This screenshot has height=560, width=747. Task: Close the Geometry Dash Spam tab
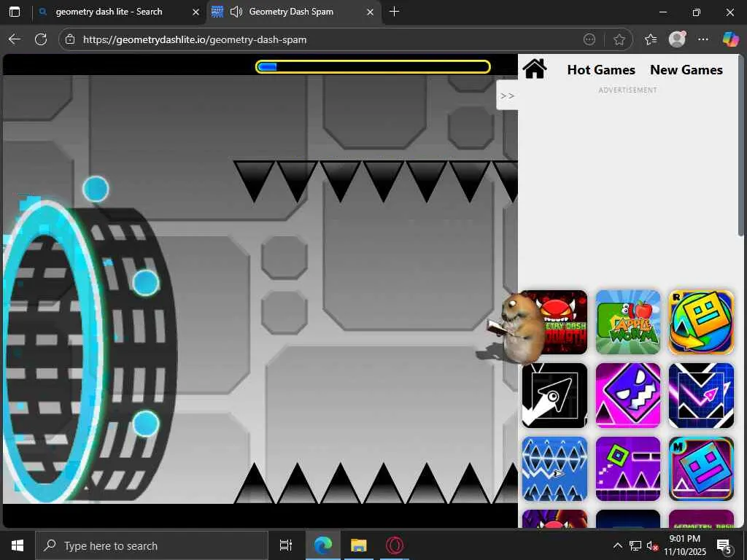tap(370, 12)
